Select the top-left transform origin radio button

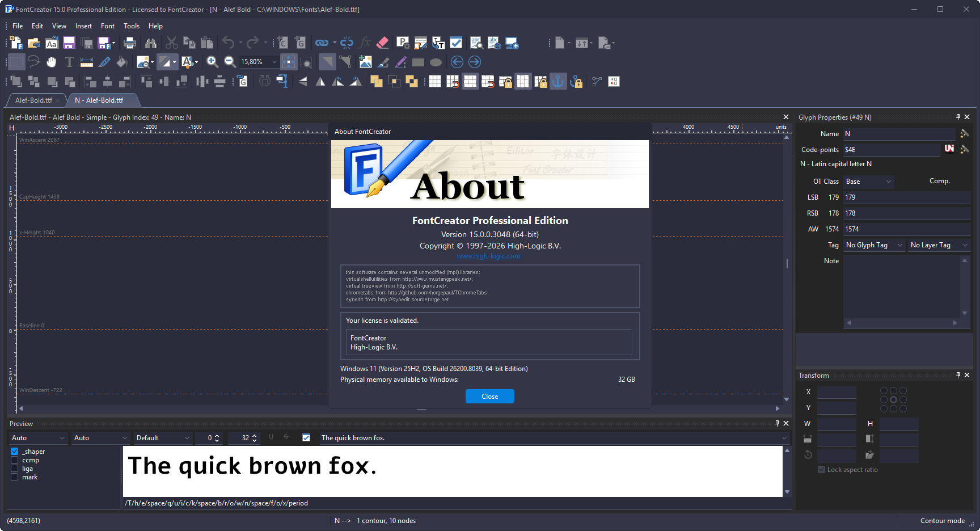pos(884,391)
